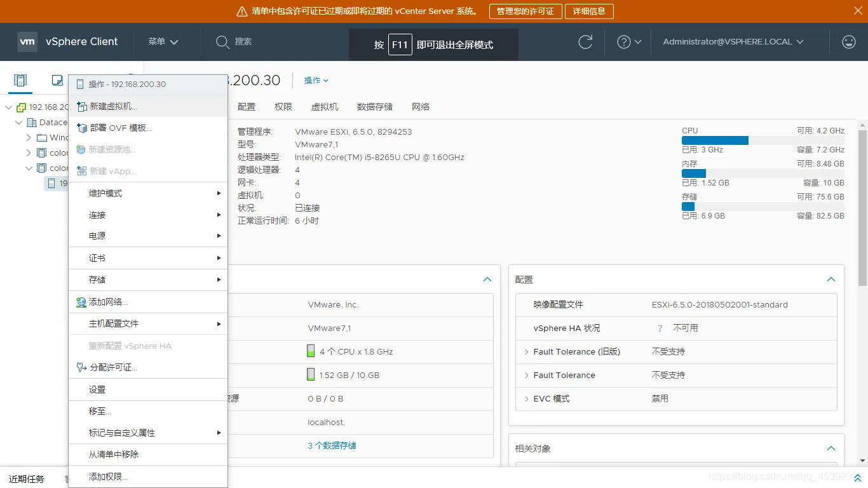Switch to the 网络 tab
This screenshot has width=868, height=488.
coord(421,107)
